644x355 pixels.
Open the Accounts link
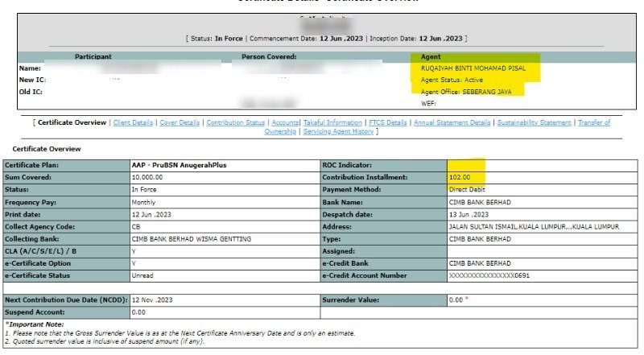tap(285, 122)
